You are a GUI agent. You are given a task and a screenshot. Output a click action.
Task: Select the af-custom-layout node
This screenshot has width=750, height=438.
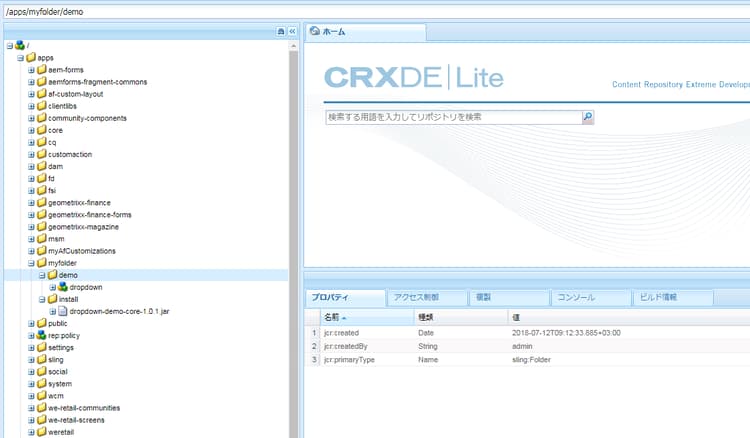point(76,94)
